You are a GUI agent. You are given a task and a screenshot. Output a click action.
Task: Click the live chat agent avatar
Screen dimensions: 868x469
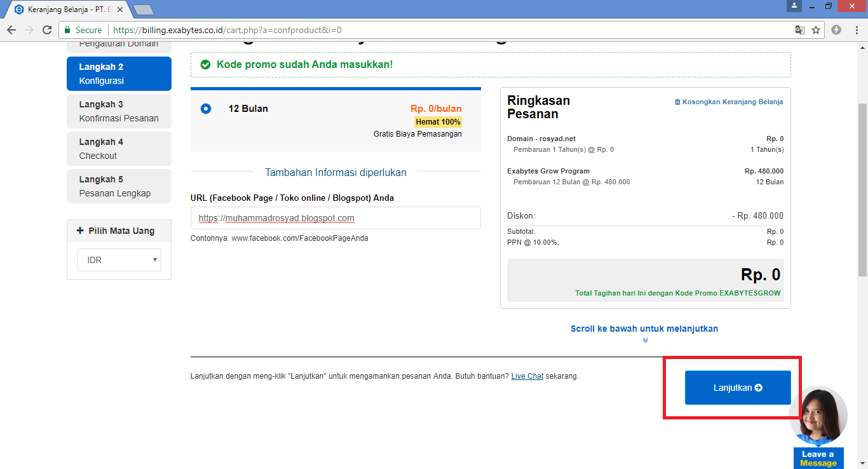(x=818, y=416)
